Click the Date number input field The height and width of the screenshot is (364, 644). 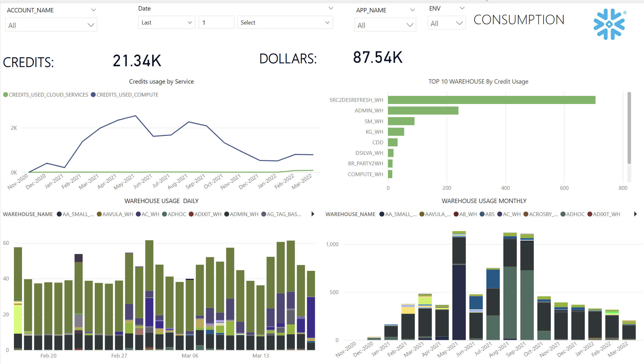[216, 23]
